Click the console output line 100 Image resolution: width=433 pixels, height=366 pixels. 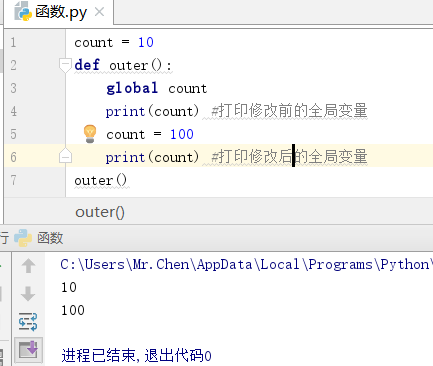pyautogui.click(x=73, y=310)
